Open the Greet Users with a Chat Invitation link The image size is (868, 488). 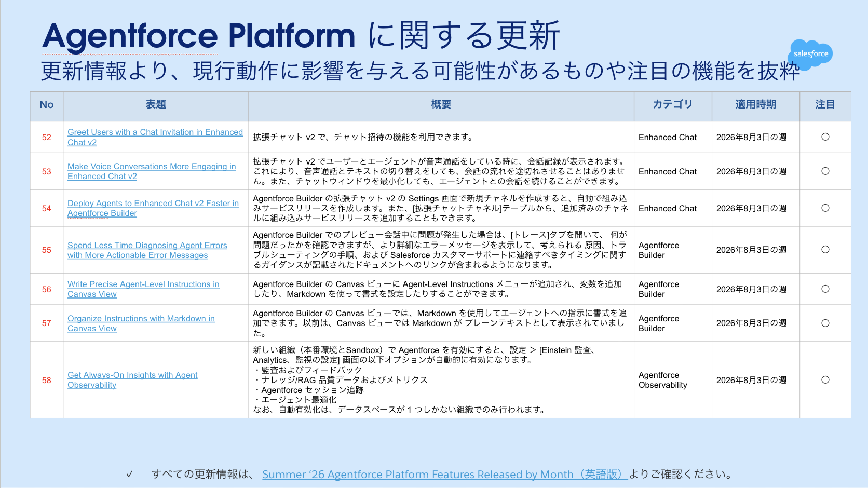click(155, 137)
